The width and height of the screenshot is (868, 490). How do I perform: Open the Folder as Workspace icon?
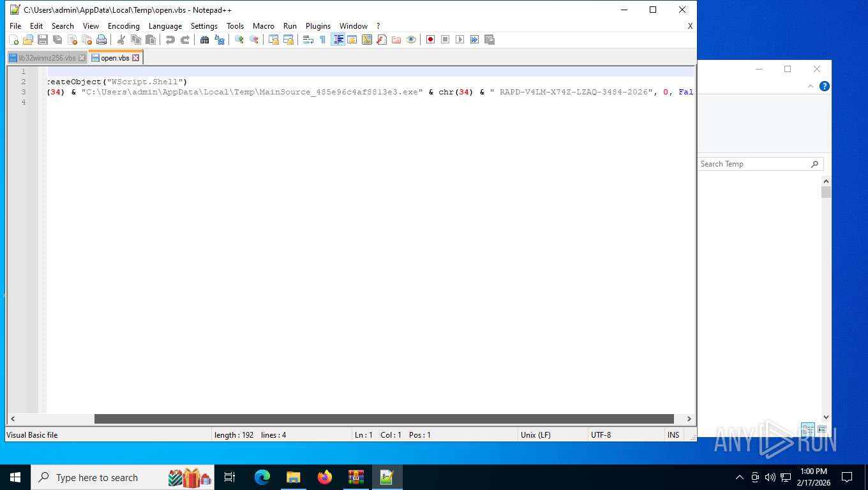(x=396, y=40)
